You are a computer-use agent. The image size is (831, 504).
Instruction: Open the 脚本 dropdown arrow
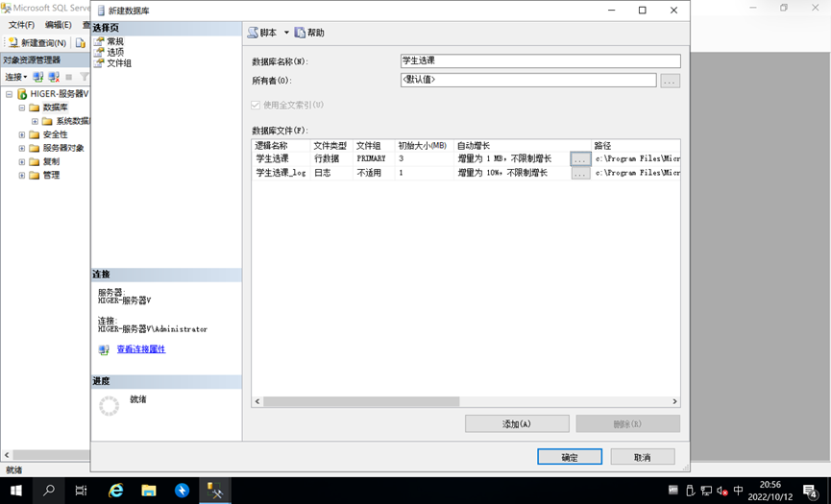(286, 33)
